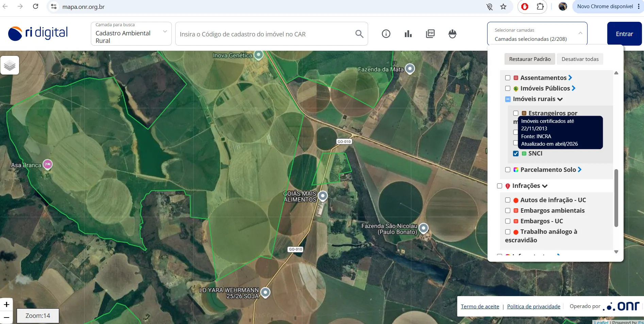Zoom in on the map
Viewport: 644px width, 324px height.
pos(6,304)
